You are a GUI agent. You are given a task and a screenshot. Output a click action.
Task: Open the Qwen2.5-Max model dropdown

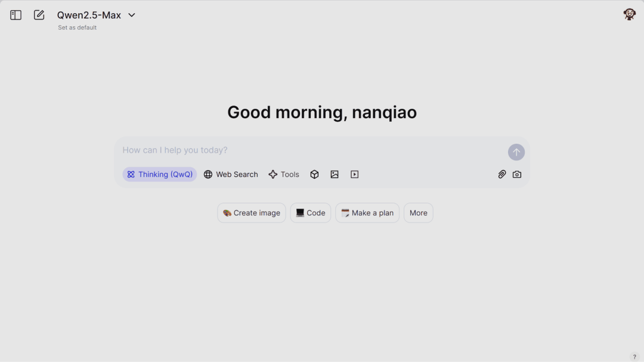pyautogui.click(x=96, y=15)
